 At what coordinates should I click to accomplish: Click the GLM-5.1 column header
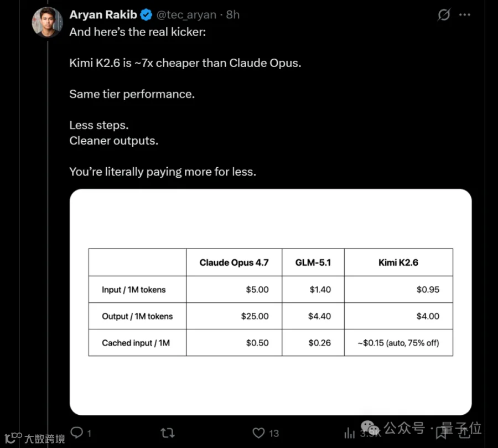pyautogui.click(x=313, y=262)
